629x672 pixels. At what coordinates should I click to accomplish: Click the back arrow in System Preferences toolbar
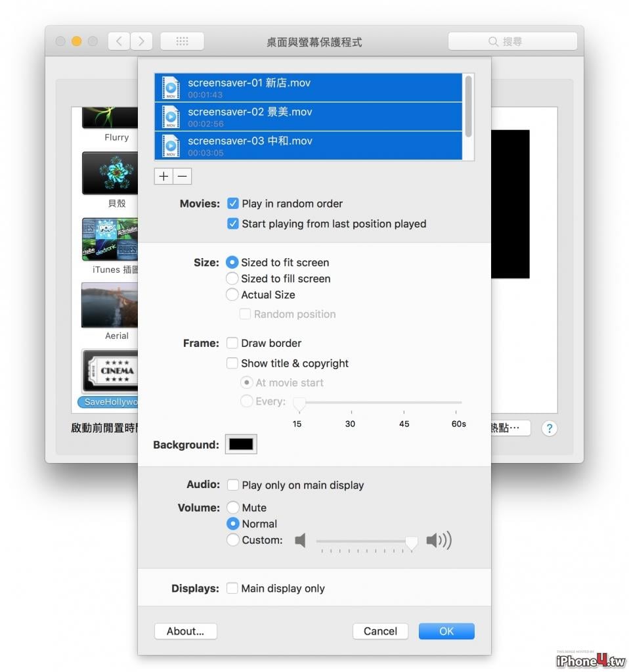[x=119, y=41]
